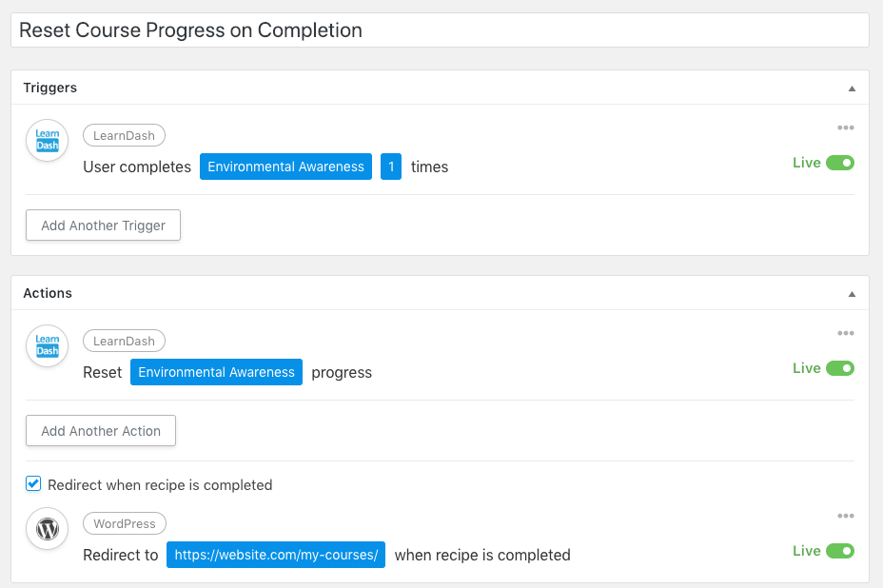Screen dimensions: 883x588
Task: Collapse the Triggers panel
Action: (x=852, y=88)
